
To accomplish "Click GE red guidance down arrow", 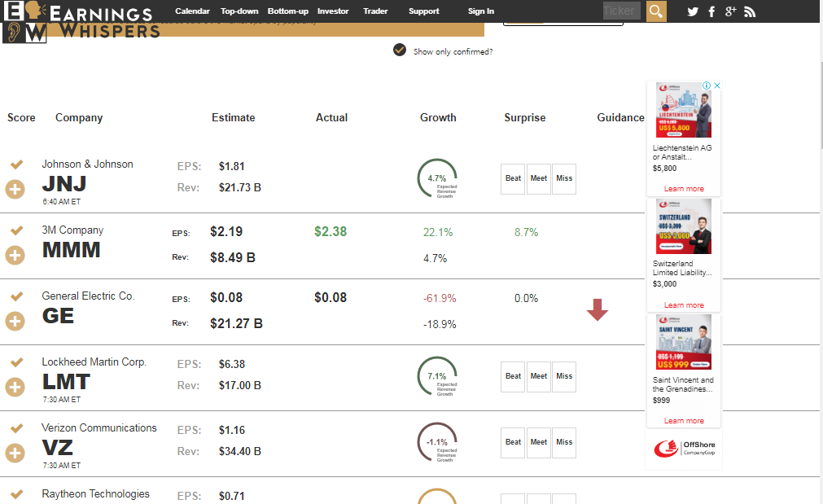I will click(x=598, y=309).
